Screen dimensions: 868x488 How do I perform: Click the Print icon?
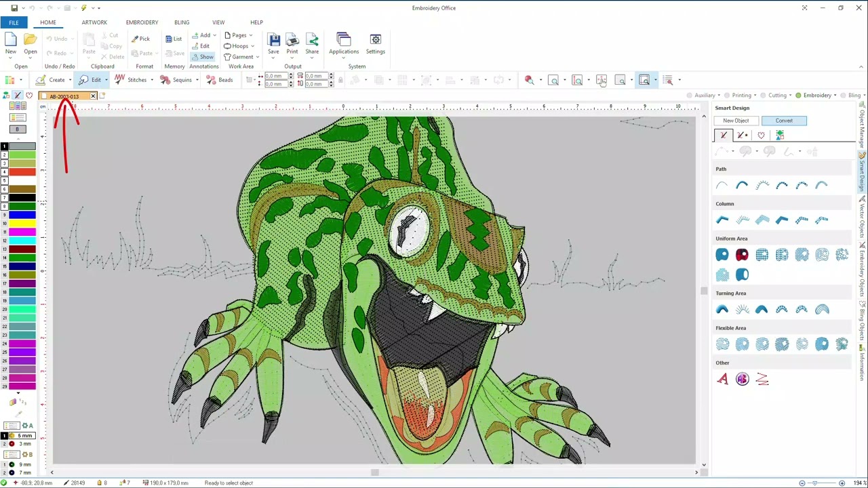[x=292, y=40]
